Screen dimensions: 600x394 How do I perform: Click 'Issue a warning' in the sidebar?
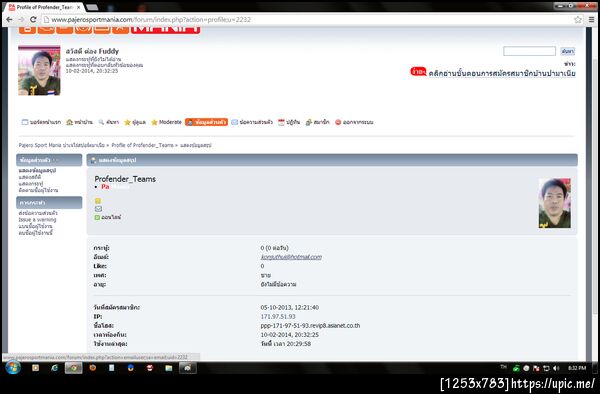point(38,220)
